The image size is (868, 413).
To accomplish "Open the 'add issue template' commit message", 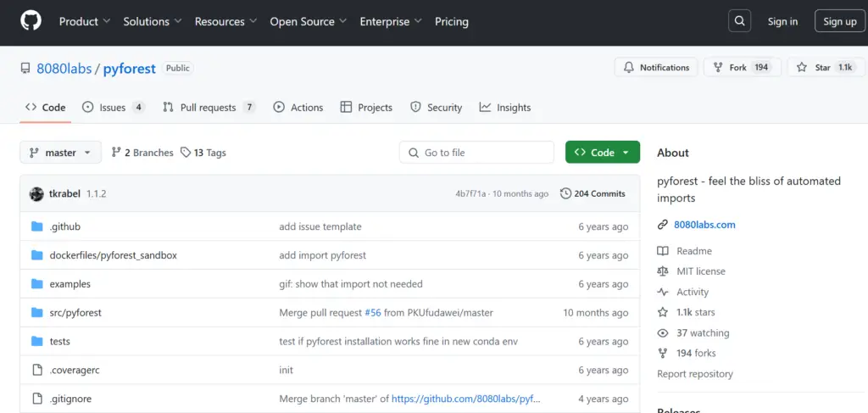I will coord(320,226).
